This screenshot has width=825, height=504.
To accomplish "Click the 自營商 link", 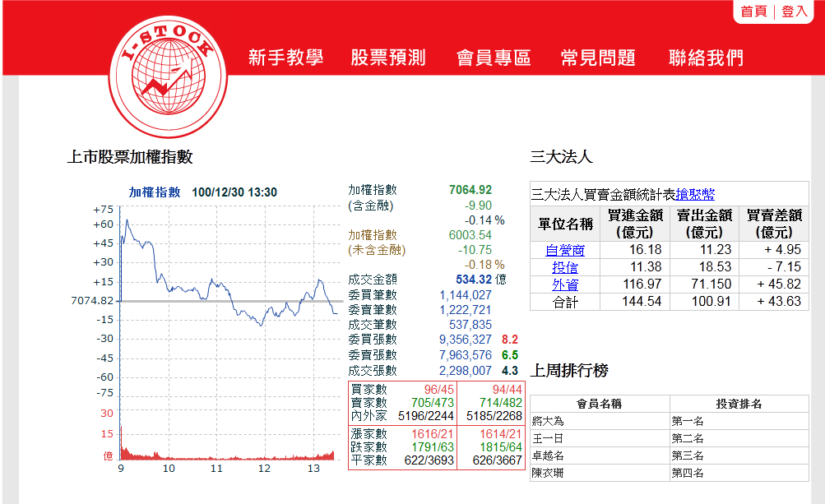I will 564,250.
